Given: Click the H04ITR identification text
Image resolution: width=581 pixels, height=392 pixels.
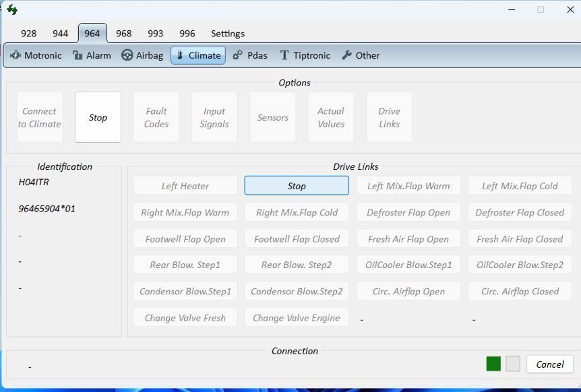Looking at the screenshot, I should click(x=34, y=182).
